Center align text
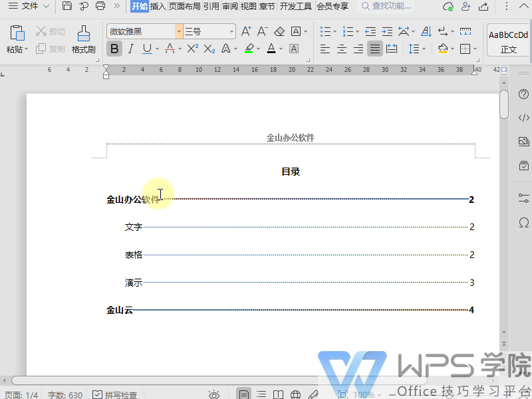 [342, 49]
